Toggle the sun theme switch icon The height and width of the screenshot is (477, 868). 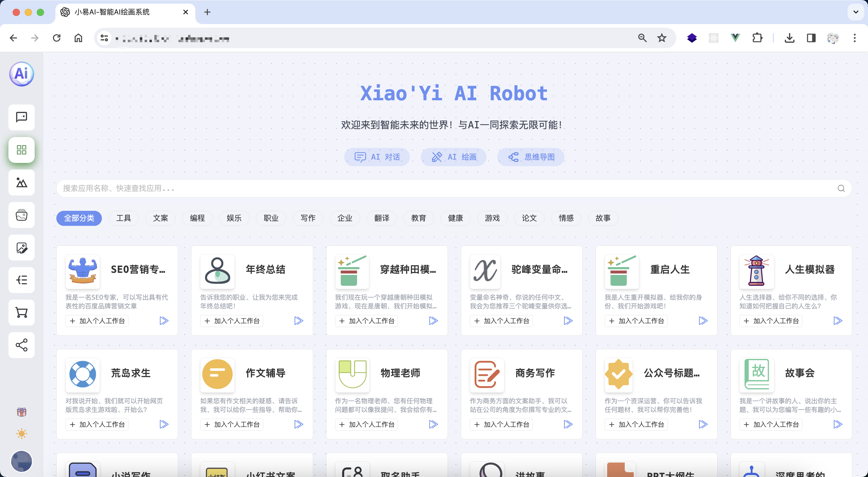(x=22, y=434)
